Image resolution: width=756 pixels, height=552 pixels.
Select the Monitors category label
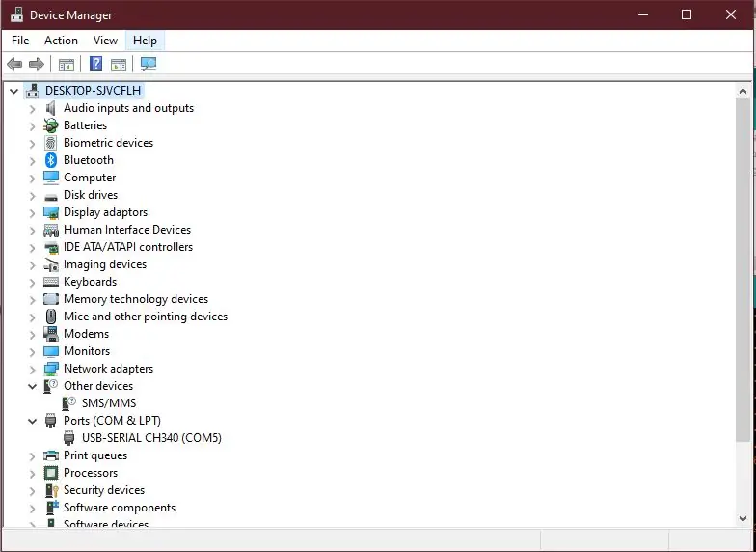[87, 351]
